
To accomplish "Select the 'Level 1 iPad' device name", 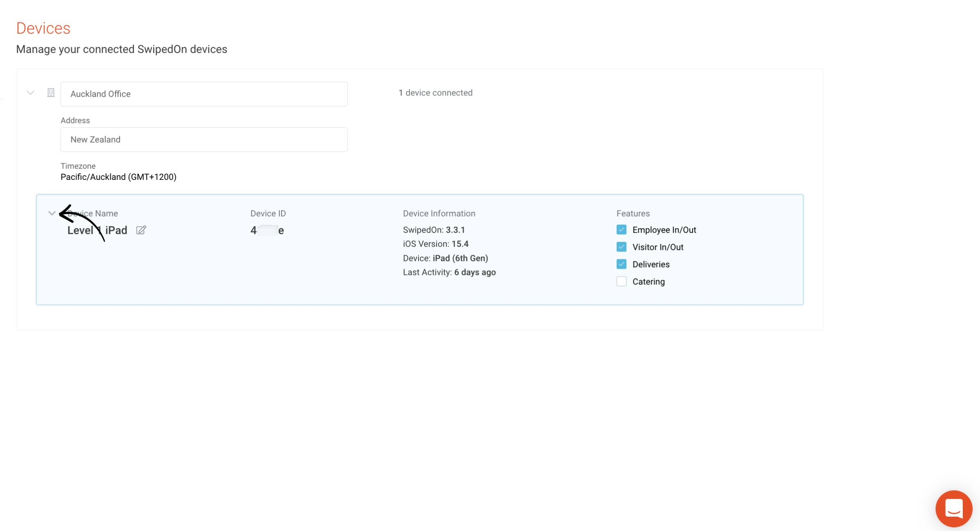I will click(x=97, y=230).
